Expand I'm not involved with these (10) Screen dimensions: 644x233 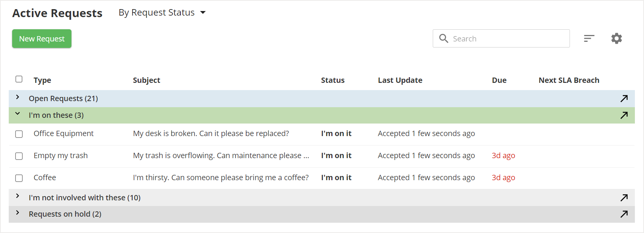pos(17,196)
